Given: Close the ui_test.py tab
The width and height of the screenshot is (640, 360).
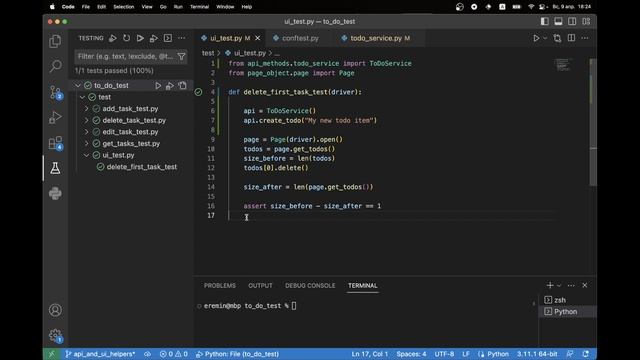Looking at the screenshot, I should click(x=258, y=38).
